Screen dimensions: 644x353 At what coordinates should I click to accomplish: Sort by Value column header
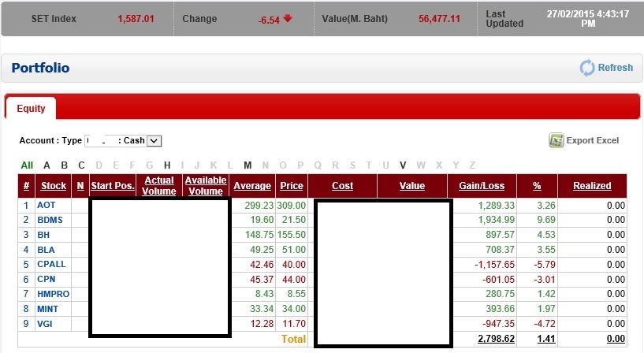pos(412,185)
